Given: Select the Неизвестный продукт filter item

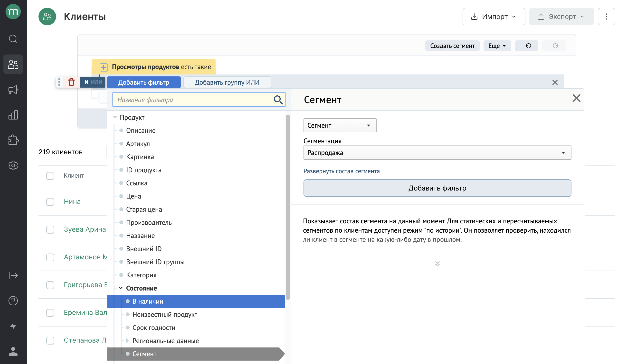Looking at the screenshot, I should tap(165, 314).
